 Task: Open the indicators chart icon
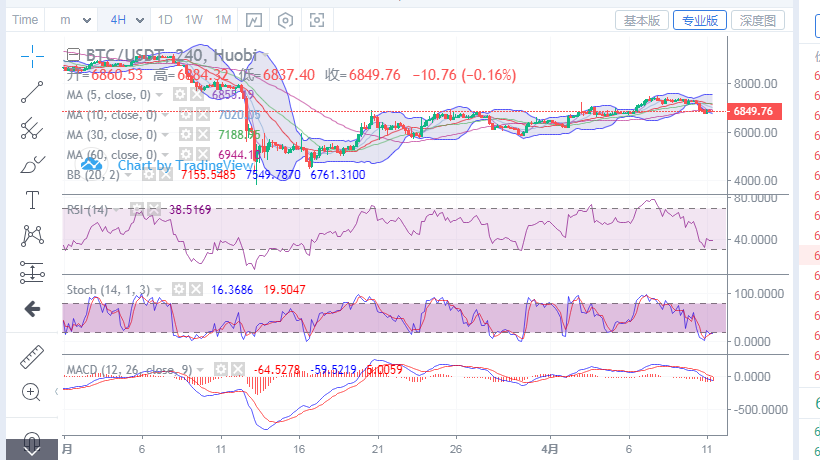click(x=254, y=20)
